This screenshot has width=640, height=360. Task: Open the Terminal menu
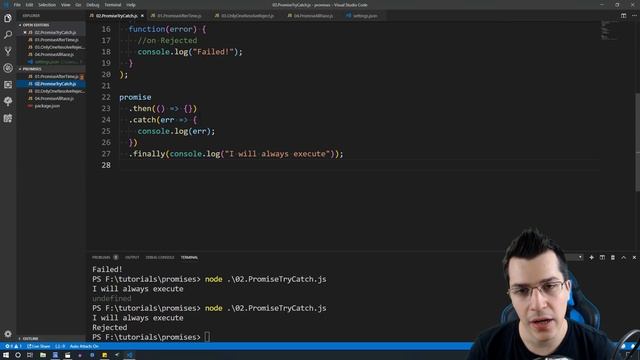[113, 5]
